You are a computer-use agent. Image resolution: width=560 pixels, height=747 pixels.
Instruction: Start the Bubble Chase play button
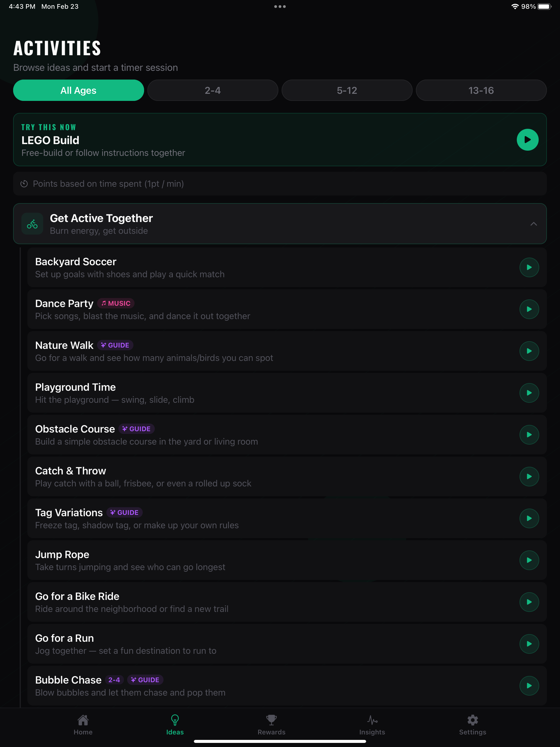pyautogui.click(x=529, y=685)
